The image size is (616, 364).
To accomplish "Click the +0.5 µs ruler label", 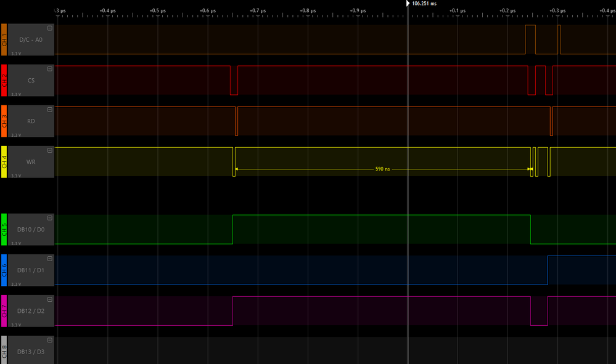I will tap(157, 10).
